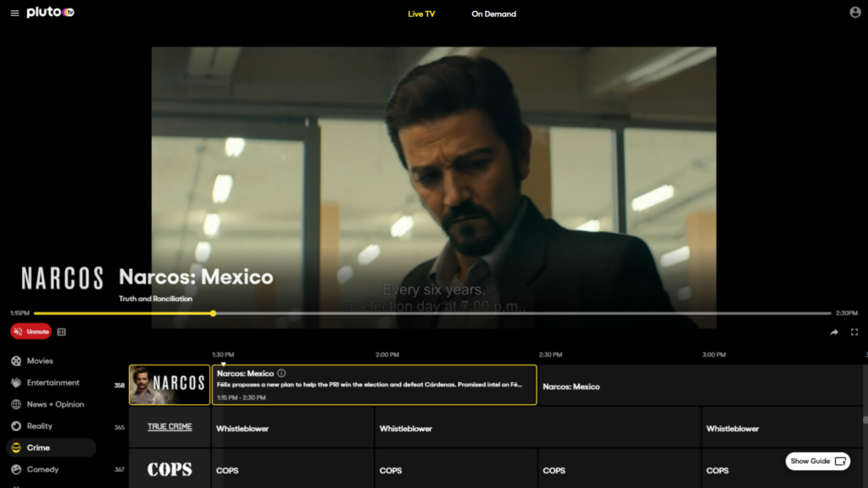Click channel number 358
868x488 pixels.
[x=119, y=385]
